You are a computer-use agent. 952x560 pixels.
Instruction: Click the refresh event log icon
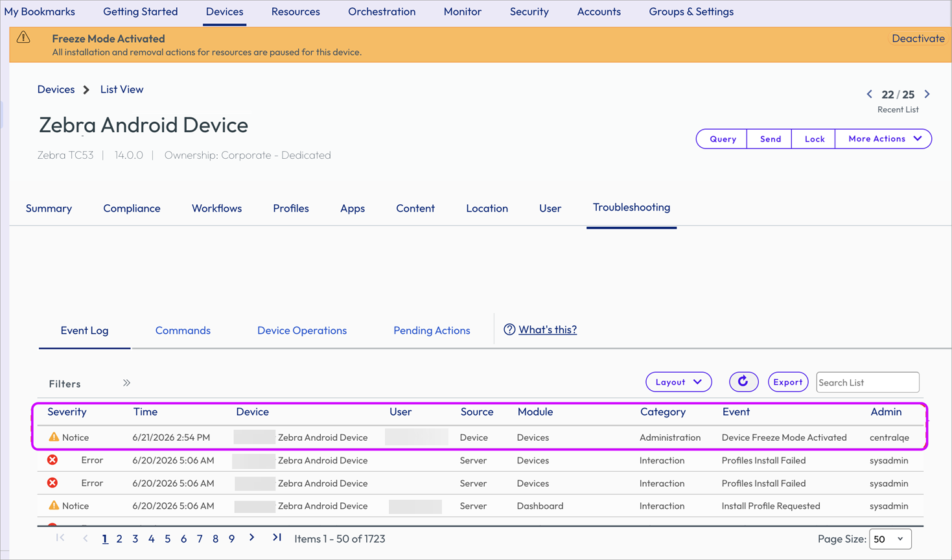[743, 382]
